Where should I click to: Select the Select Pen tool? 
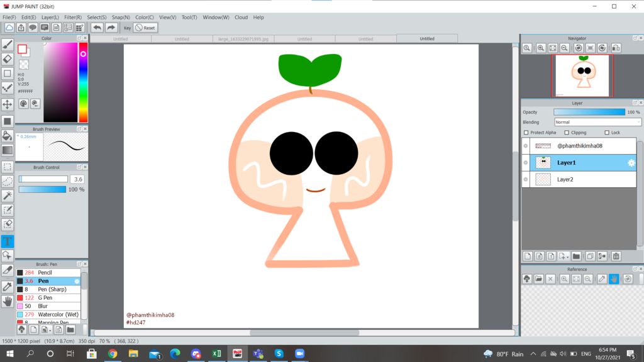(x=8, y=210)
